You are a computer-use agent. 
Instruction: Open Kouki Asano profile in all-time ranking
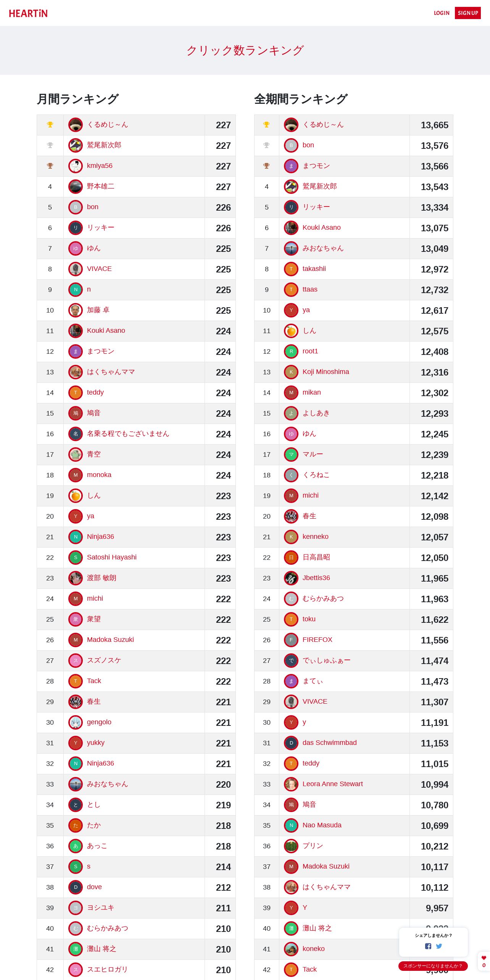click(x=321, y=227)
